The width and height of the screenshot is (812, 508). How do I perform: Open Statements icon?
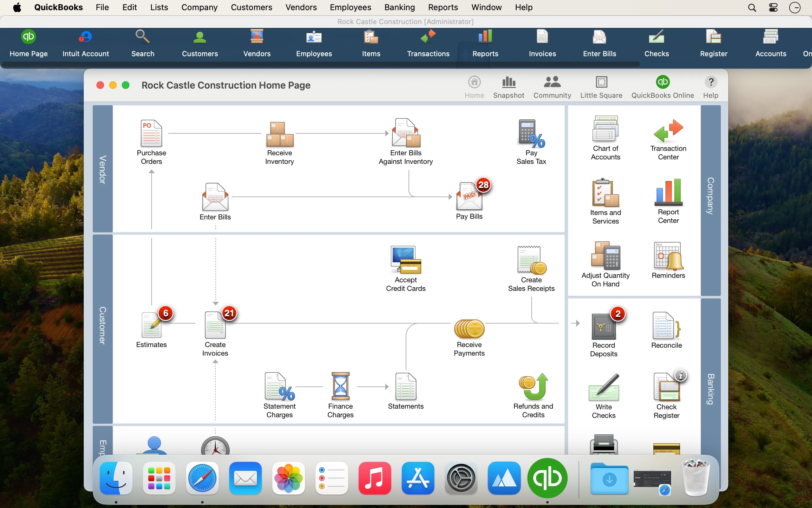coord(406,386)
